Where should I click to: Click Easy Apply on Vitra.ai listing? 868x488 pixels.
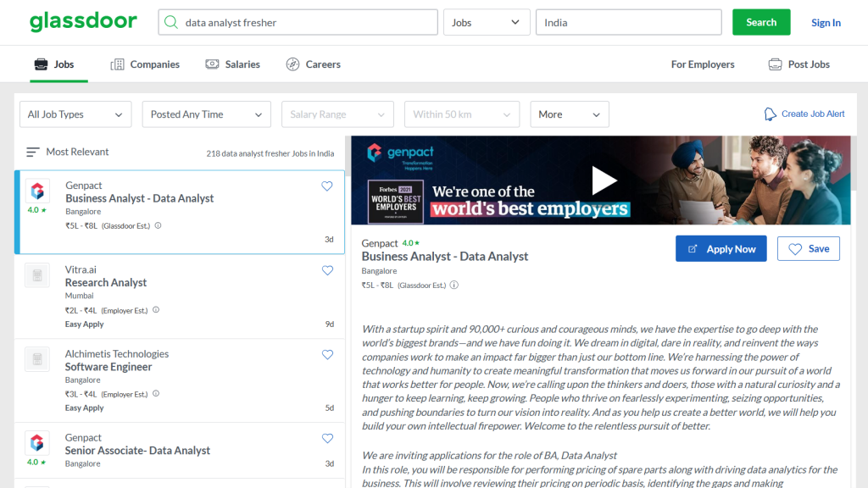click(x=84, y=324)
